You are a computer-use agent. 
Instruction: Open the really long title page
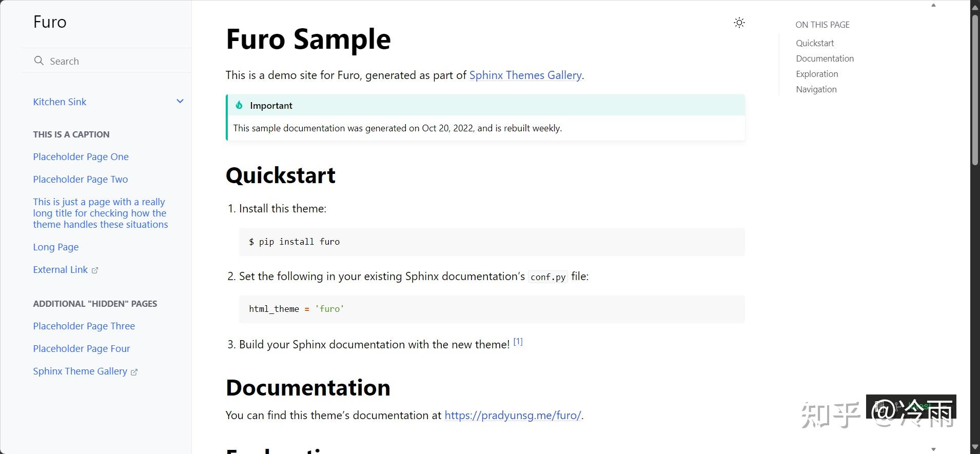click(100, 213)
